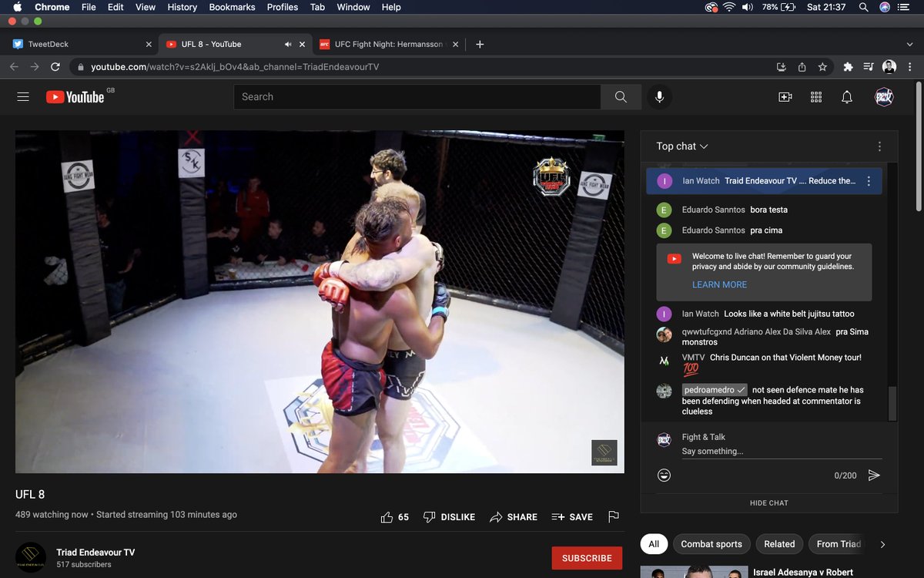Image resolution: width=924 pixels, height=578 pixels.
Task: Send the chat message arrow
Action: click(x=874, y=476)
